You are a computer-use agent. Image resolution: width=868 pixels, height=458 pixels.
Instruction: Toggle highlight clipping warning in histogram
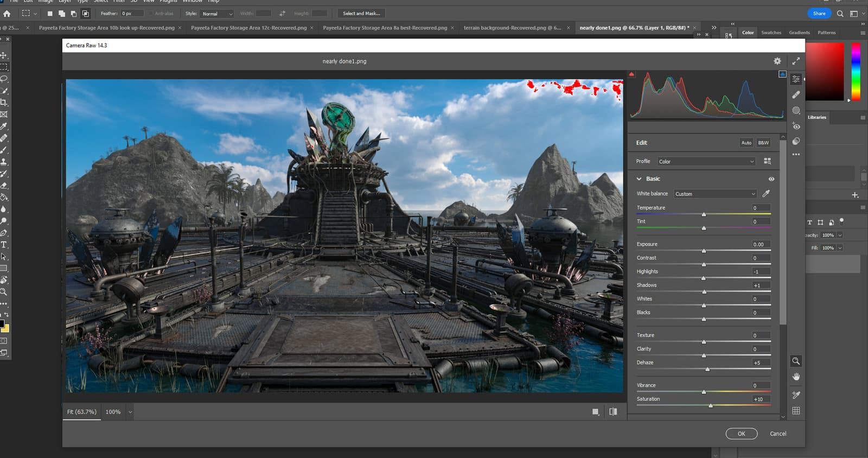782,74
